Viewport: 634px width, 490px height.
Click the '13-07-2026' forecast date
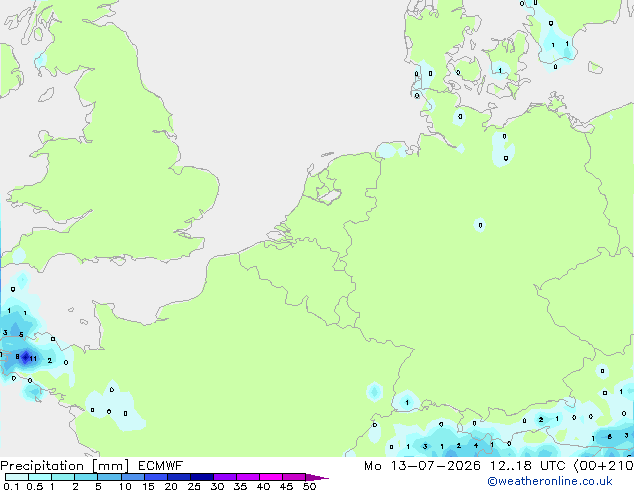[x=435, y=466]
